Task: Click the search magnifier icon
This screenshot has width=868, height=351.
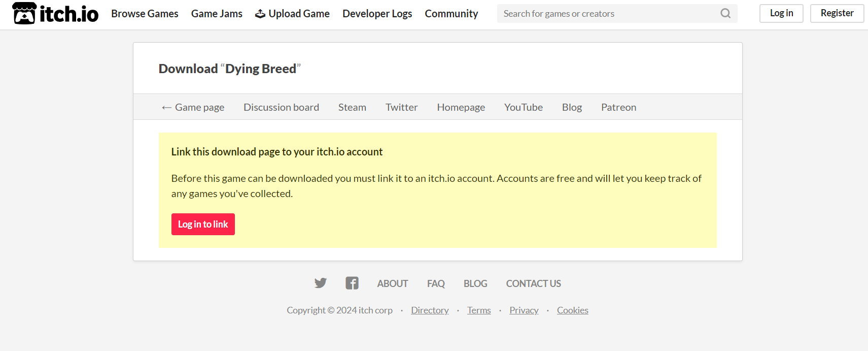Action: click(x=725, y=14)
